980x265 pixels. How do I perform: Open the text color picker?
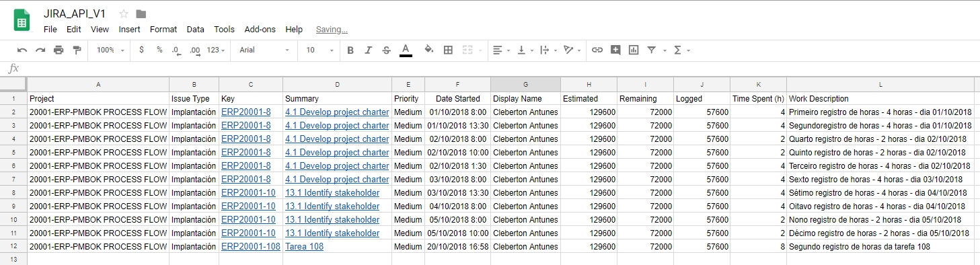406,50
